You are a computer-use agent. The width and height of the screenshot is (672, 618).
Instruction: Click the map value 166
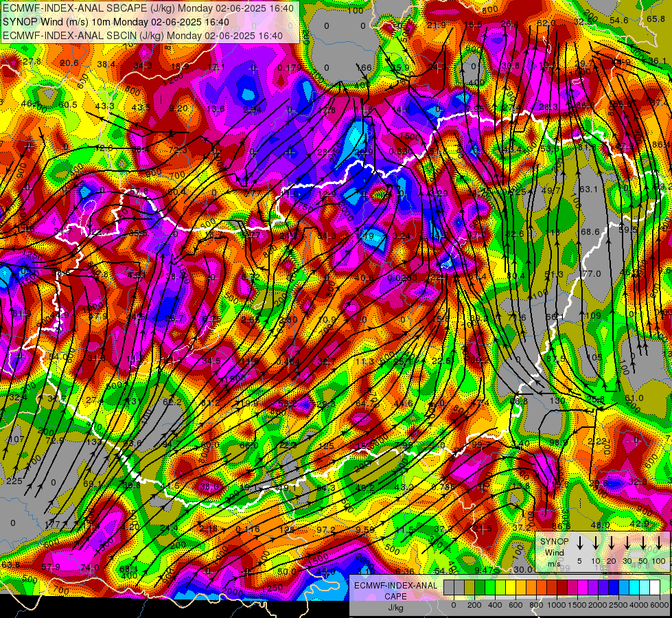tap(364, 67)
